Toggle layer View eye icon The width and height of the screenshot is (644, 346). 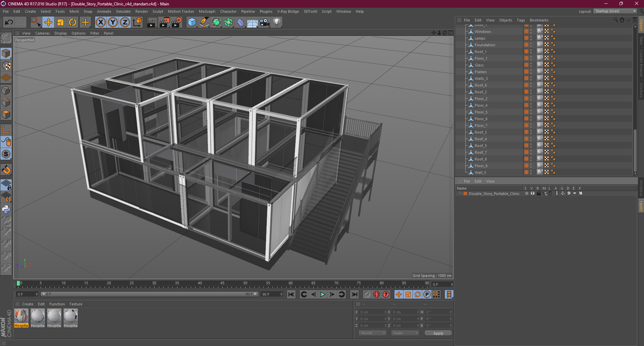(532, 194)
